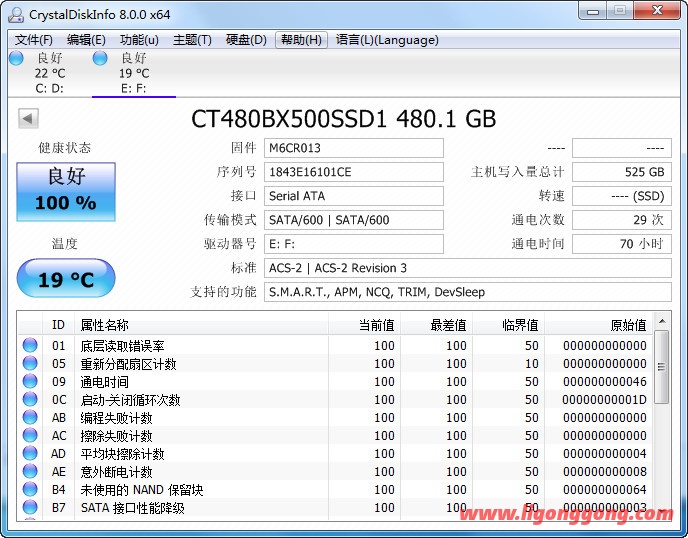Click status orb of attribute 0C
This screenshot has width=688, height=538.
(x=30, y=399)
